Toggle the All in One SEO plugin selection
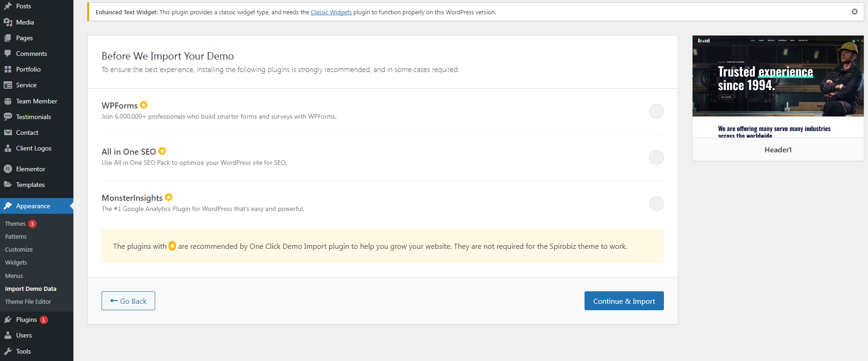The image size is (868, 361). tap(656, 157)
